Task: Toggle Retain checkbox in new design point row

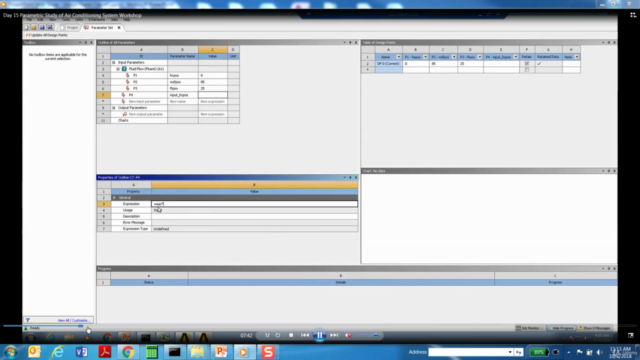Action: pos(527,70)
